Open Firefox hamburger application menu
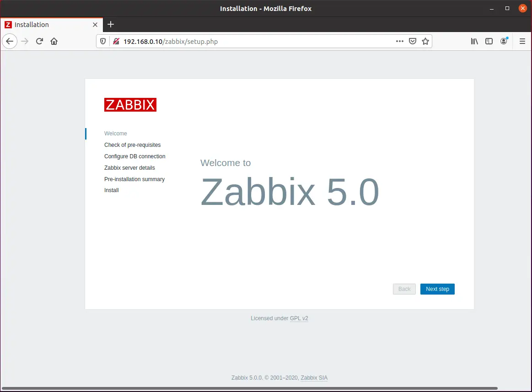532x392 pixels. point(522,42)
